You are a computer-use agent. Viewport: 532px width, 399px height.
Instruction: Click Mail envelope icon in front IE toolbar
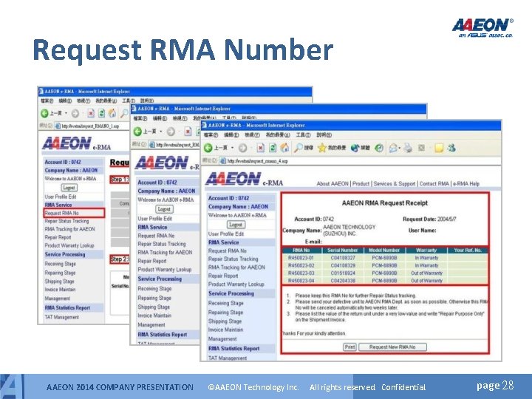point(393,148)
